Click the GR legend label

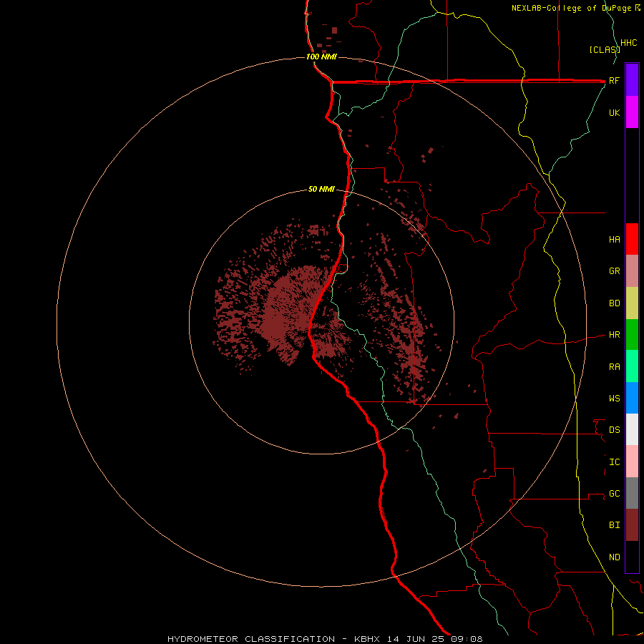click(615, 271)
